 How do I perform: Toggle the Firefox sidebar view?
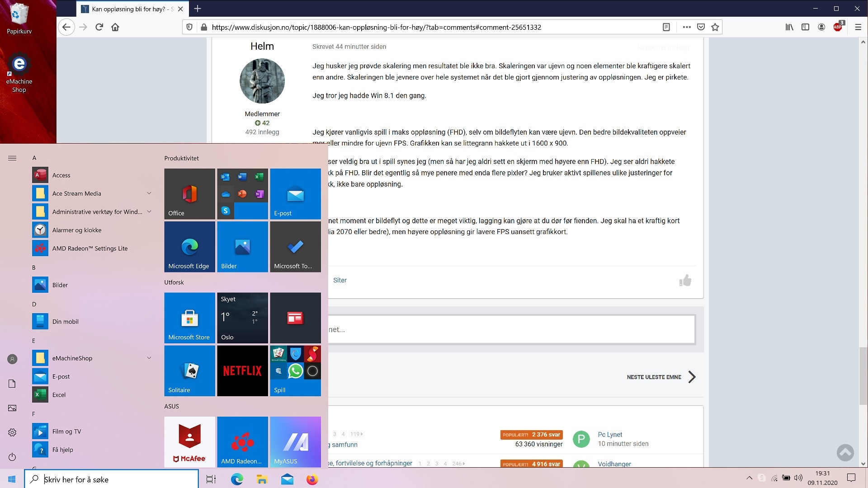click(805, 27)
